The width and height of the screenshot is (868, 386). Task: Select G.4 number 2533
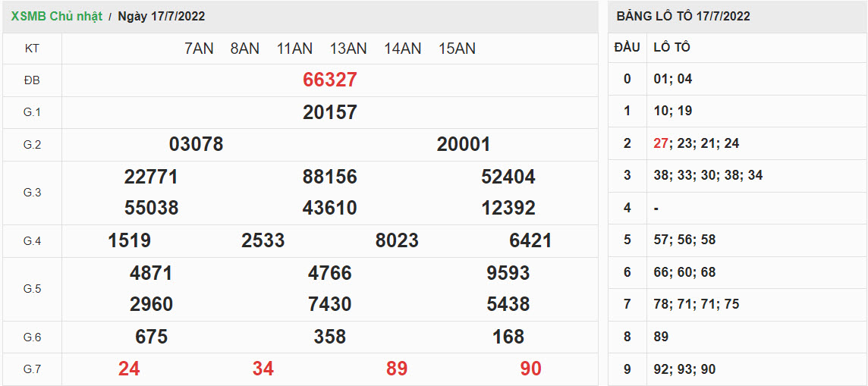coord(263,240)
